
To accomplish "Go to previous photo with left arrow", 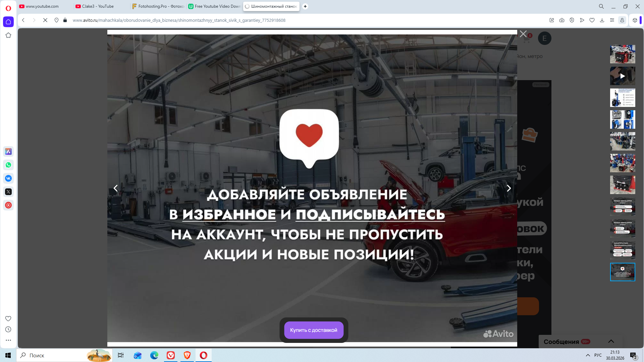I will (x=116, y=188).
